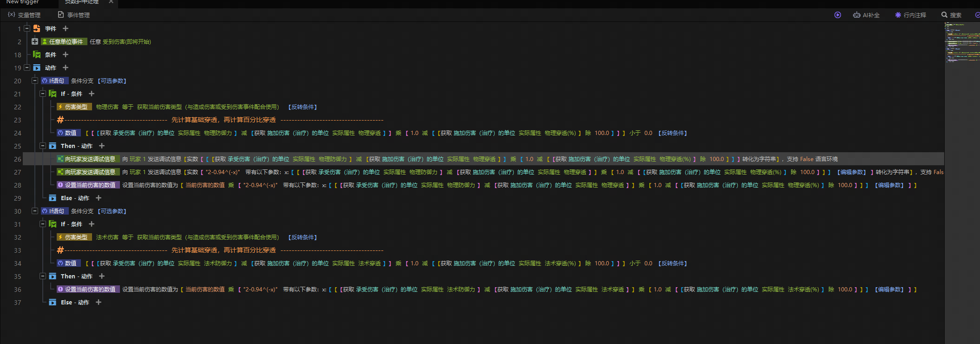Select the If语句 tag on line 20
This screenshot has width=980, height=344.
tap(55, 81)
